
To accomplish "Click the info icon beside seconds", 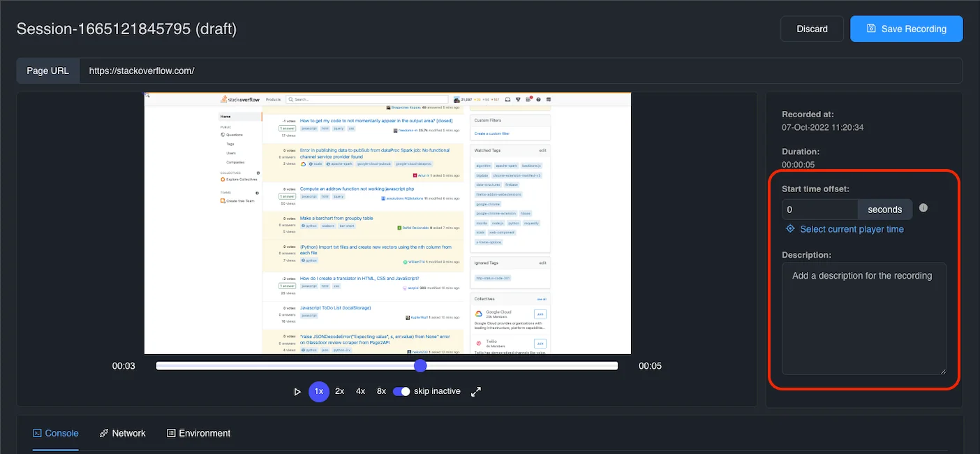I will 923,208.
